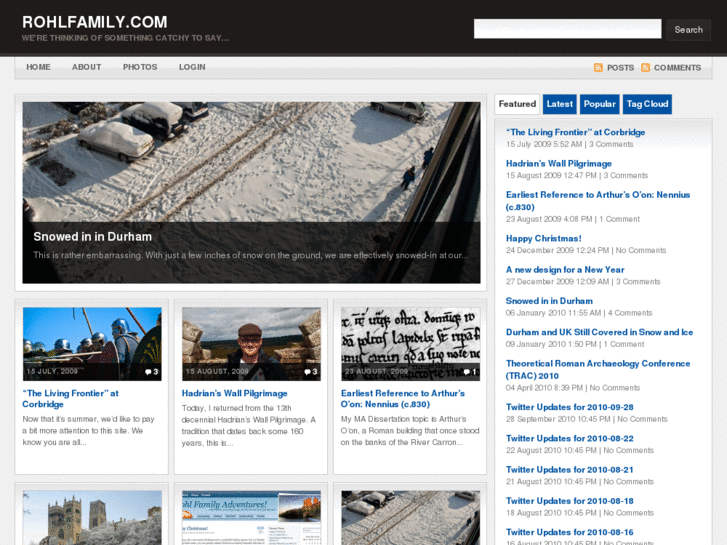Screen dimensions: 727x545
Task: Switch to the Featured tab
Action: pyautogui.click(x=517, y=104)
